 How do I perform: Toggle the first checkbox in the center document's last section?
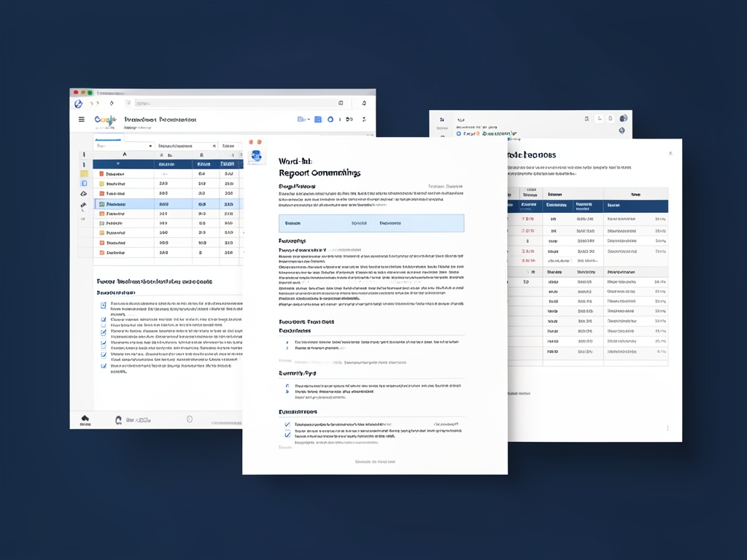click(287, 424)
